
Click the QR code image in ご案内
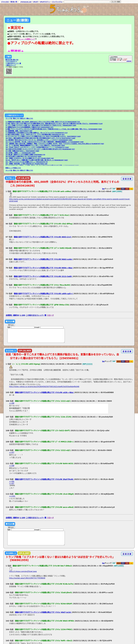9,71
